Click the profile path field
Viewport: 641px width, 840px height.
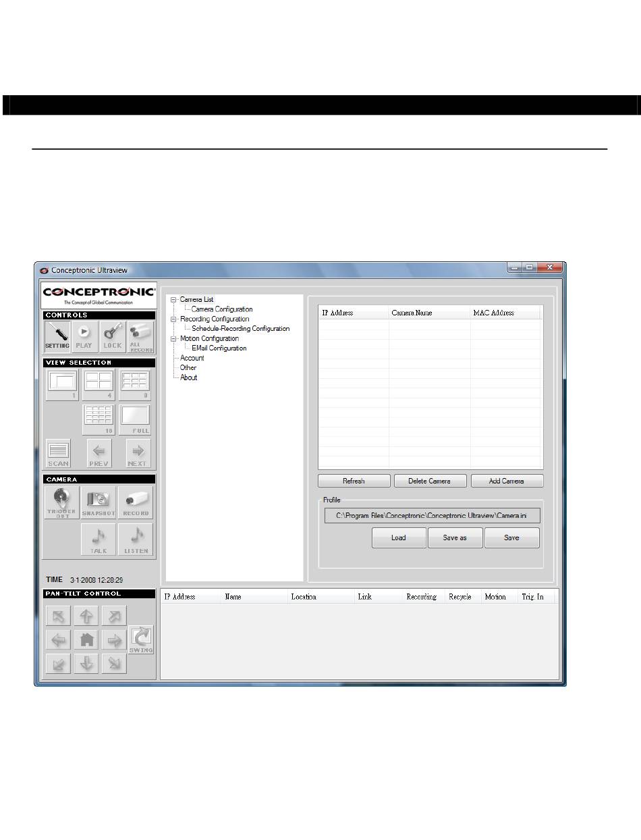[433, 516]
